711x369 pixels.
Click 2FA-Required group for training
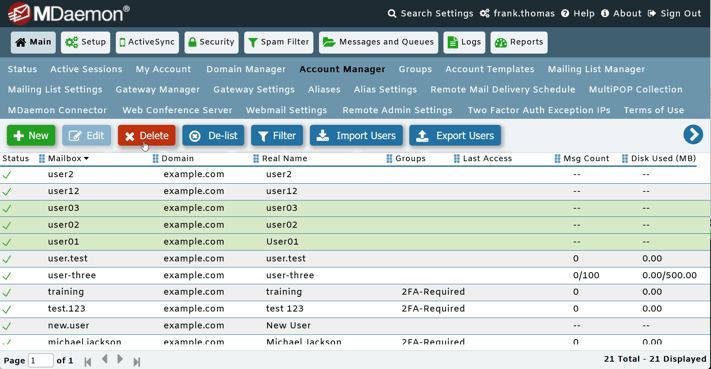(433, 292)
